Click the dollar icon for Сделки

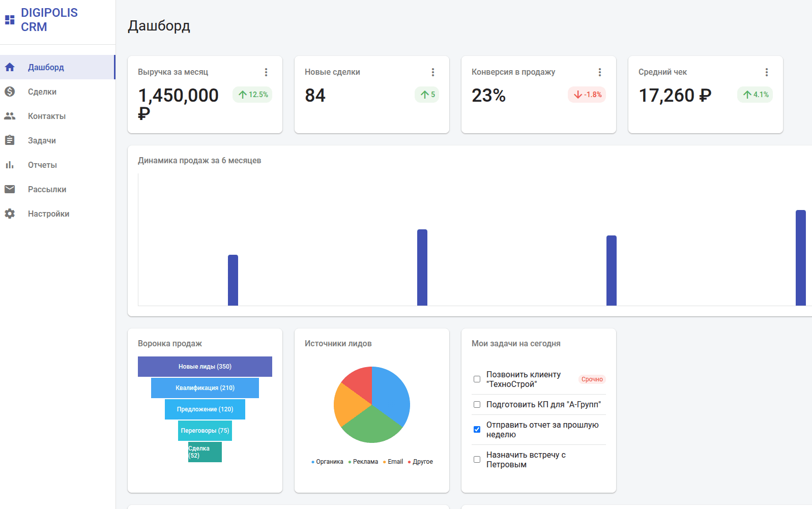click(x=10, y=92)
